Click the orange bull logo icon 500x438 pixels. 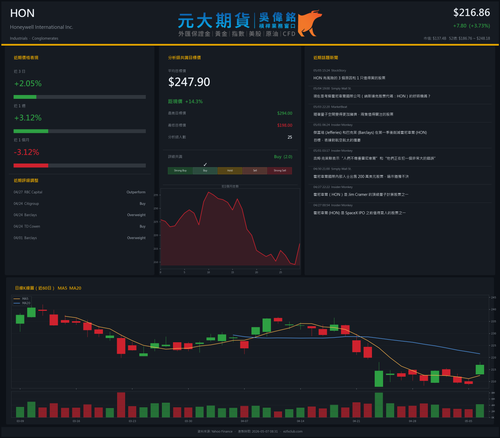click(x=310, y=23)
